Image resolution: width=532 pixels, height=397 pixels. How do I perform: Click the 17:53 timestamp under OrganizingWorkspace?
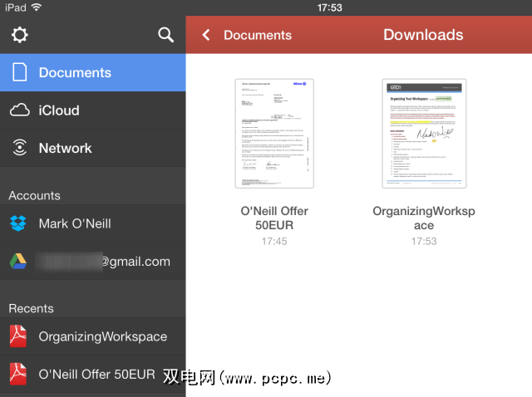(424, 242)
